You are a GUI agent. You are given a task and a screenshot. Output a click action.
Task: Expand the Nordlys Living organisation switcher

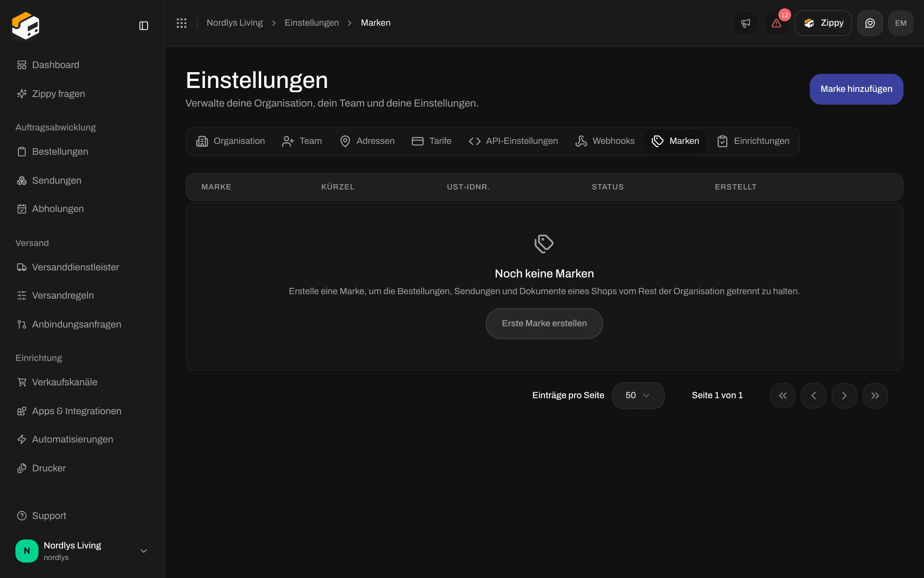[x=82, y=551]
